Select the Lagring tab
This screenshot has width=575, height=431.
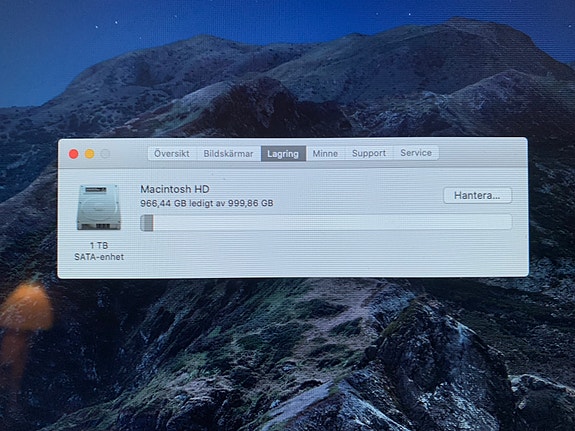pos(283,153)
